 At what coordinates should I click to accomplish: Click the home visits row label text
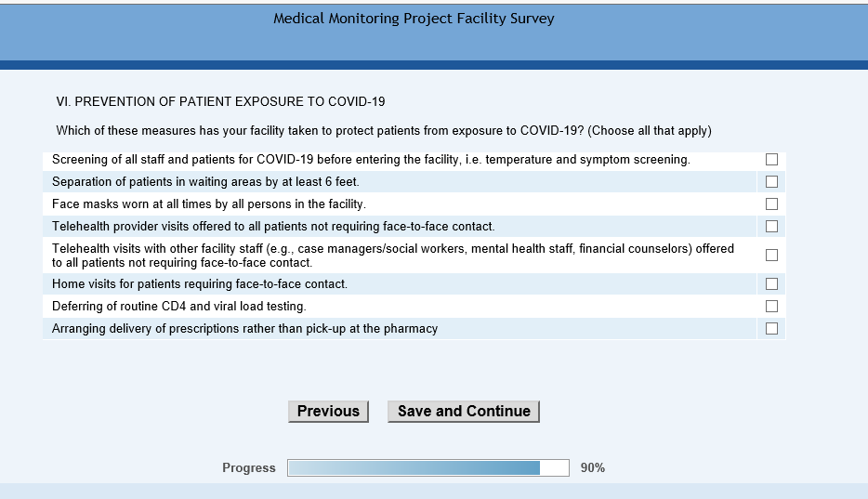(200, 284)
